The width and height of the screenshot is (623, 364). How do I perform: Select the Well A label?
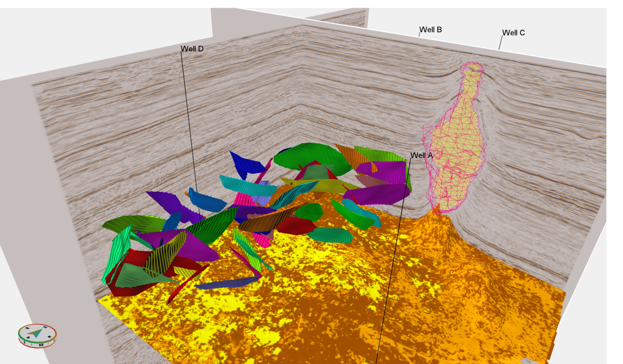422,155
